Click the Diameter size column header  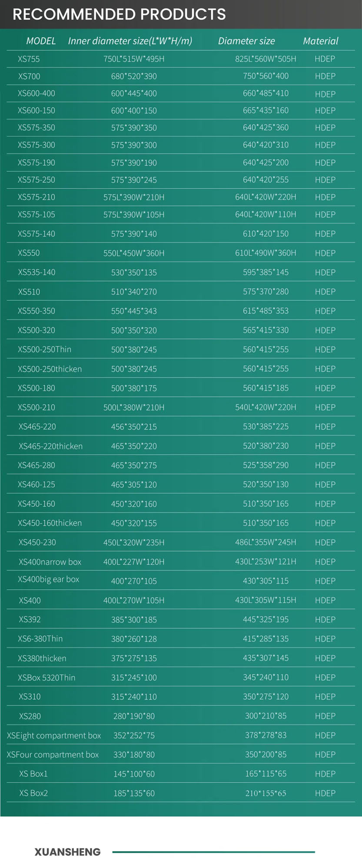pyautogui.click(x=246, y=41)
